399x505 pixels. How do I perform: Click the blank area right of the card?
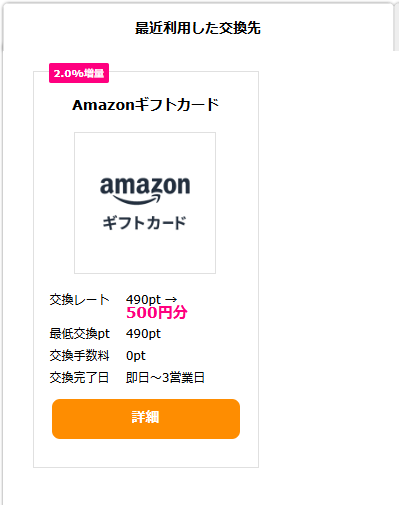(327, 267)
